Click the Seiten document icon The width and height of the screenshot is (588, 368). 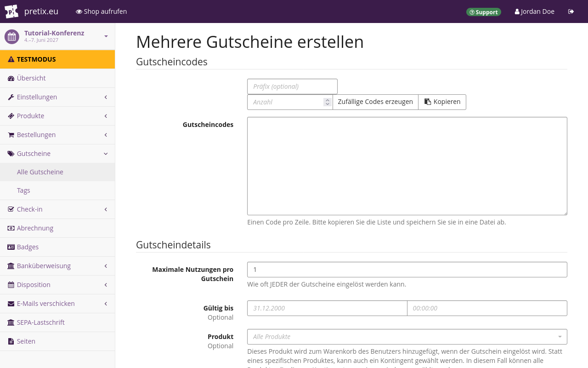11,341
